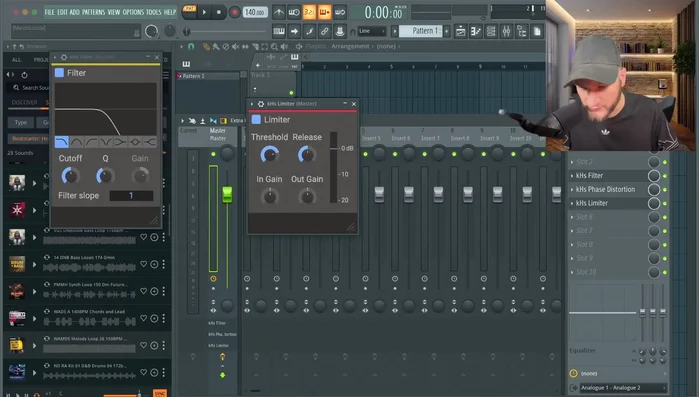Open the Playlist view icon

pos(461,31)
